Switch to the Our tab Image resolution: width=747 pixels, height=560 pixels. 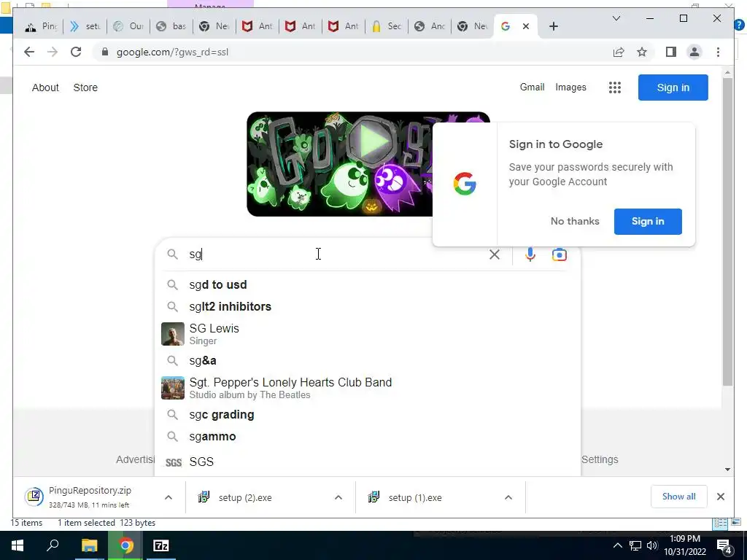coord(128,26)
